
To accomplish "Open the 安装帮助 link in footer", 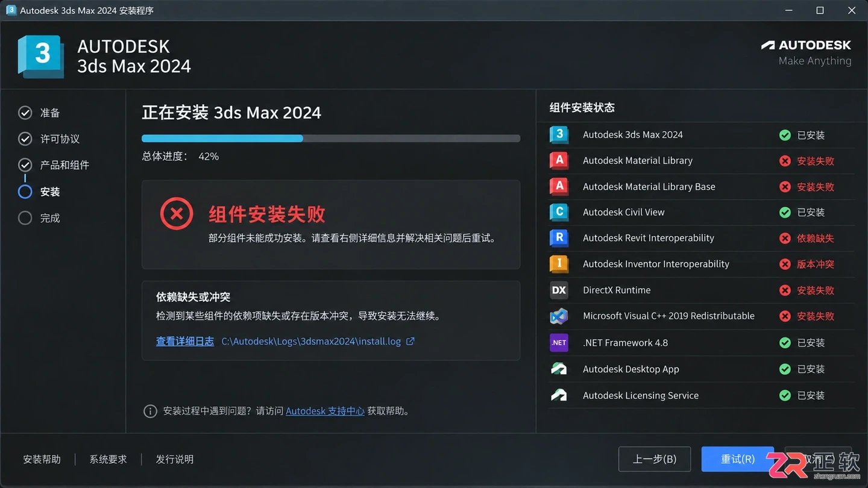I will tap(42, 459).
